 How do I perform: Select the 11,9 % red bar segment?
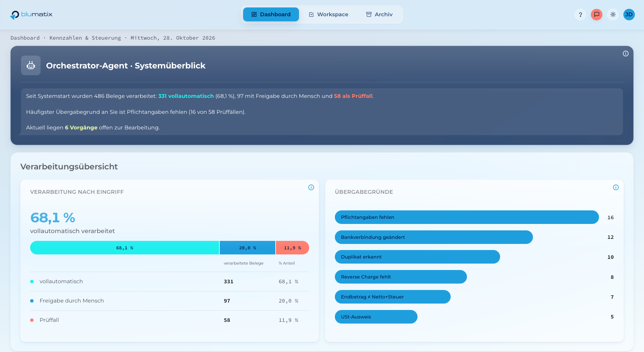coord(293,248)
